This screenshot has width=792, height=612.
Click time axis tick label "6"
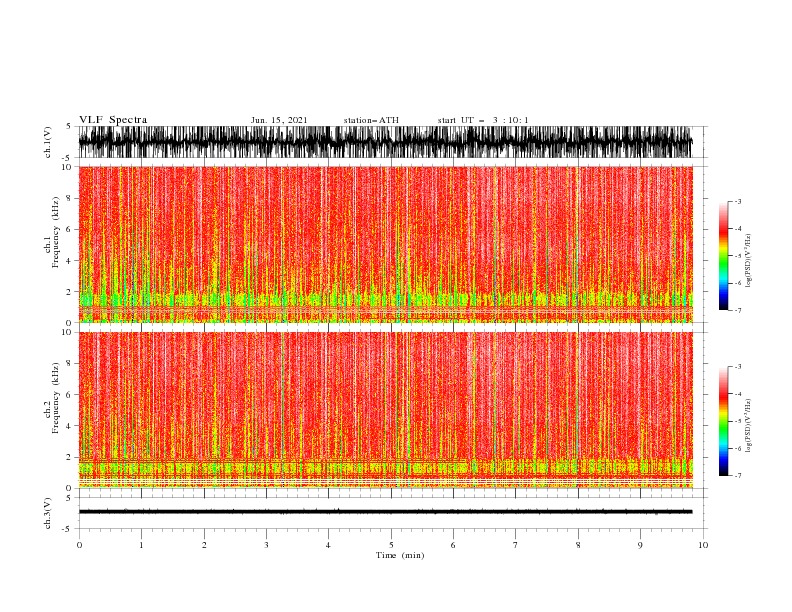pyautogui.click(x=453, y=545)
